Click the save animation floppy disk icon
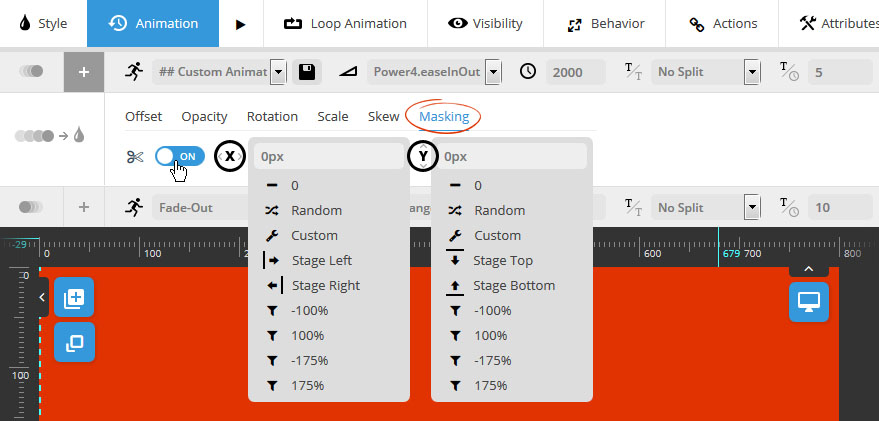879x421 pixels. 307,72
